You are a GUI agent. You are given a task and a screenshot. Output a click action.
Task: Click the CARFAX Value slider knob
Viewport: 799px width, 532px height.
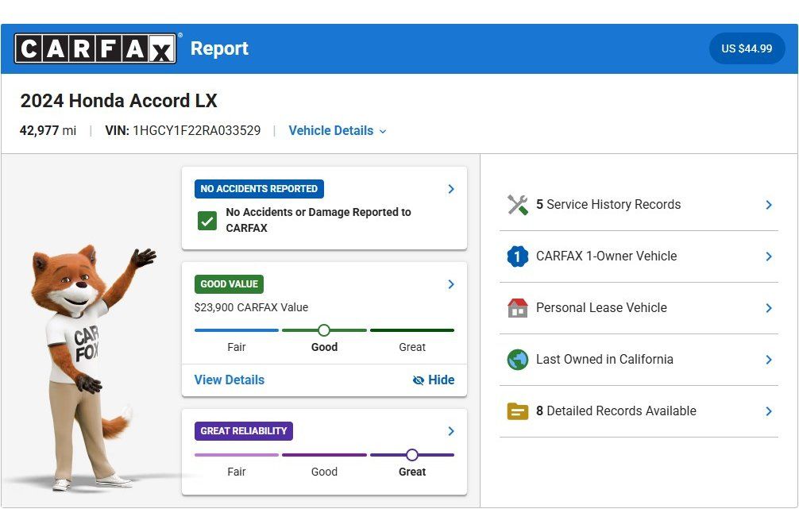(324, 330)
